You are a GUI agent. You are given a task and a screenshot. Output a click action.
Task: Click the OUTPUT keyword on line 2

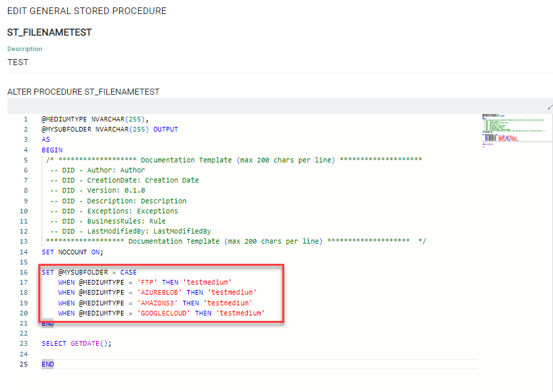click(x=165, y=129)
